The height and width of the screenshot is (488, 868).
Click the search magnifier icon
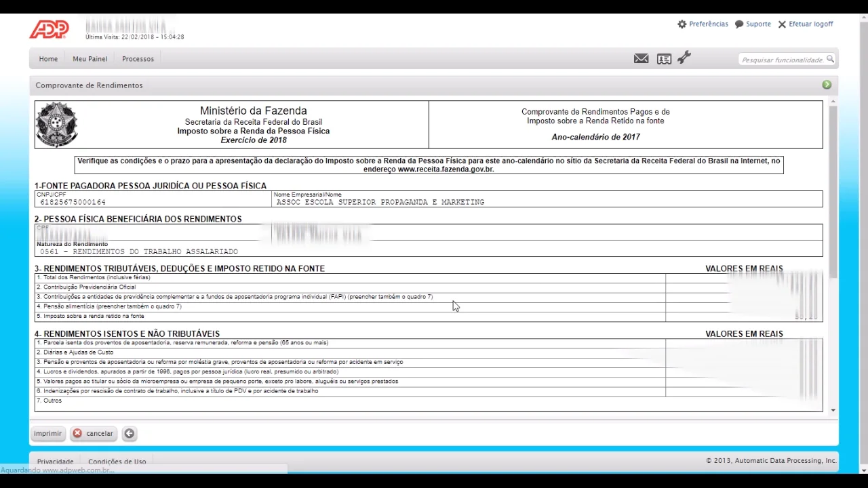coord(831,59)
